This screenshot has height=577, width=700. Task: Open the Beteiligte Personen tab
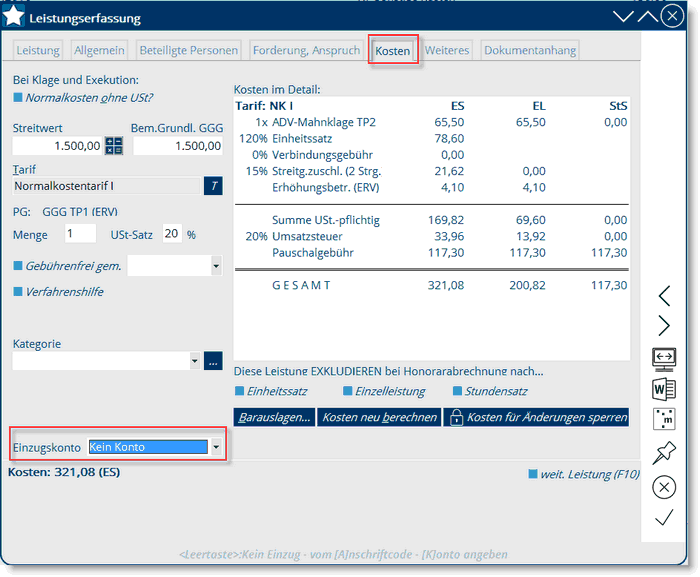[x=189, y=50]
